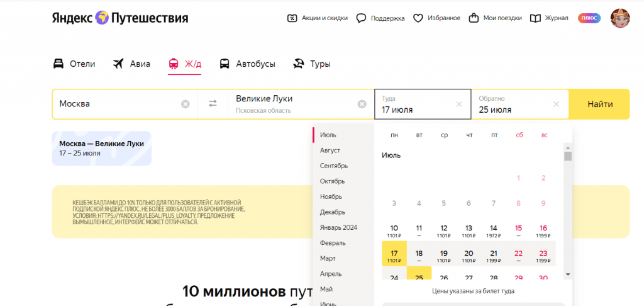Pick July 14 priced 1972 ₽
644x306 pixels.
click(494, 230)
